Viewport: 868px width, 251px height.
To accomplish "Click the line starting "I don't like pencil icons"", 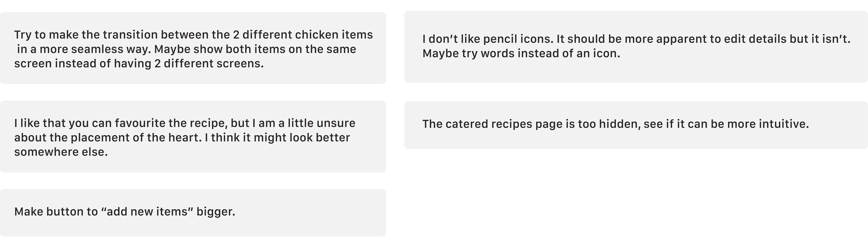I will point(637,39).
